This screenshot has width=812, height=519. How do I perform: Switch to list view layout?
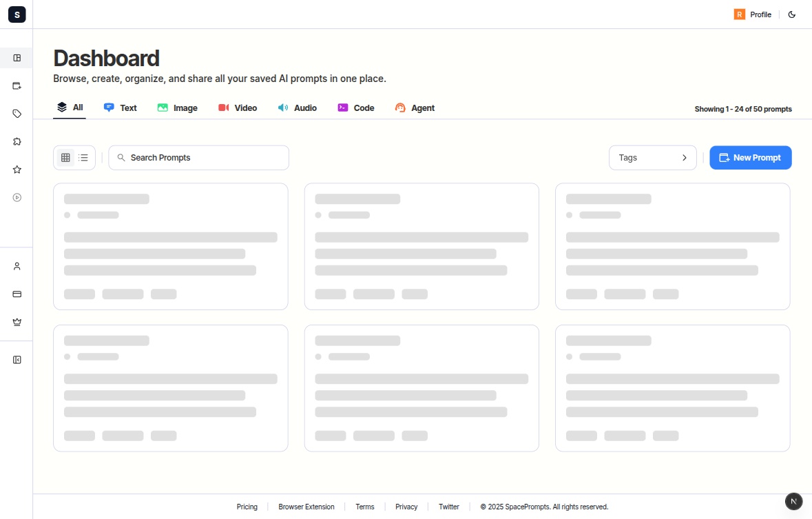83,157
